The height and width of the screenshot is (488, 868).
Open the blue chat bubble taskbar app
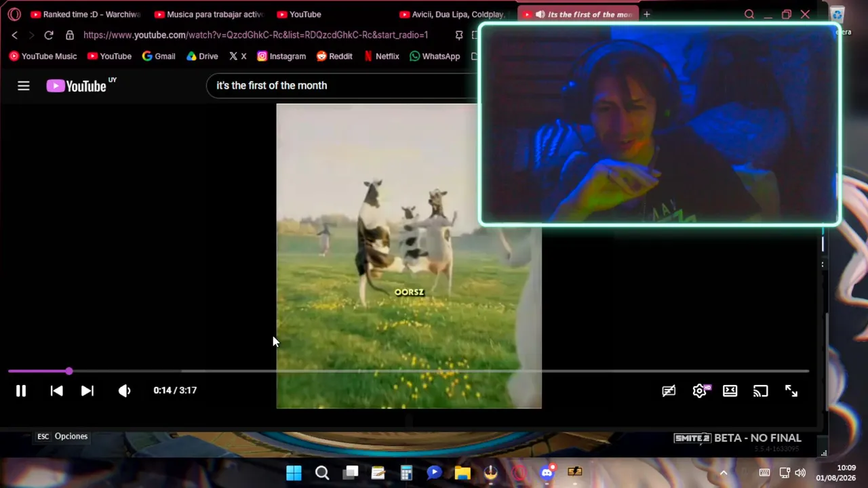tap(435, 473)
